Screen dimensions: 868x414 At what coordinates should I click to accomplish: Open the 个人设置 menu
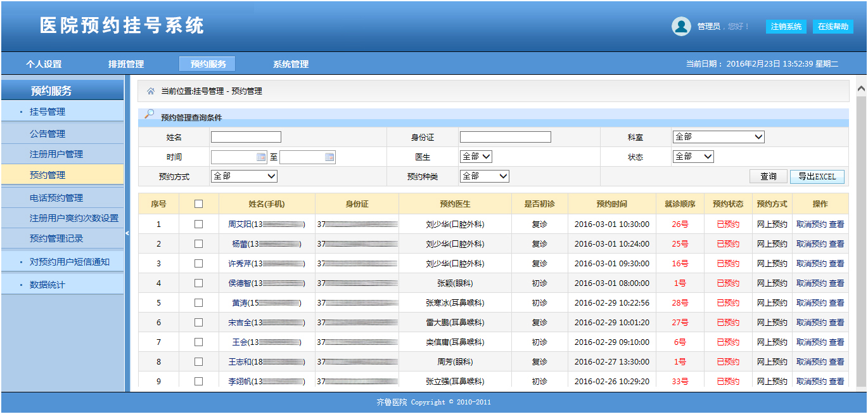click(x=44, y=64)
